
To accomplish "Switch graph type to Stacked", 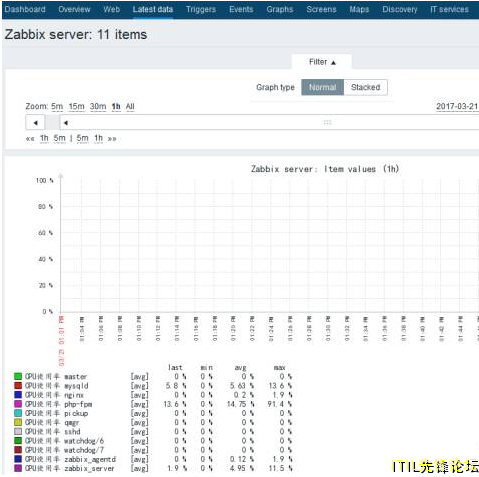I will (365, 87).
